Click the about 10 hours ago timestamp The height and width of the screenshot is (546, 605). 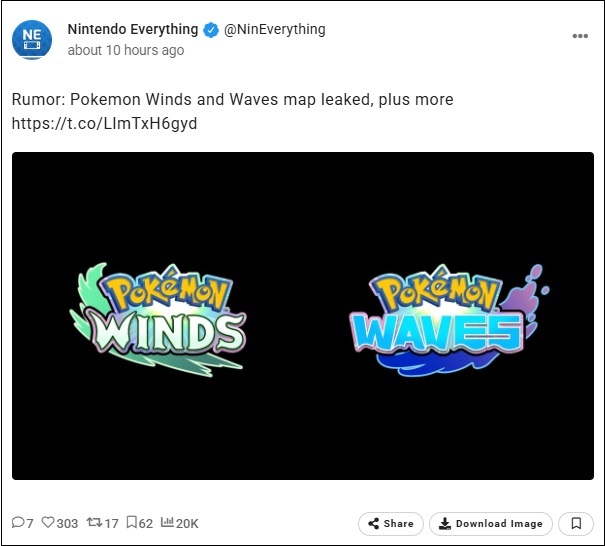pyautogui.click(x=126, y=50)
